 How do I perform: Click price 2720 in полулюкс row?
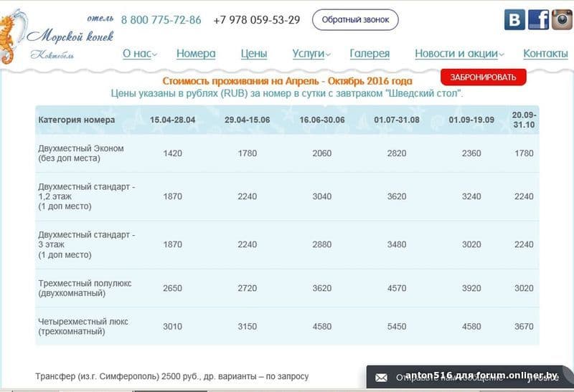coord(247,288)
